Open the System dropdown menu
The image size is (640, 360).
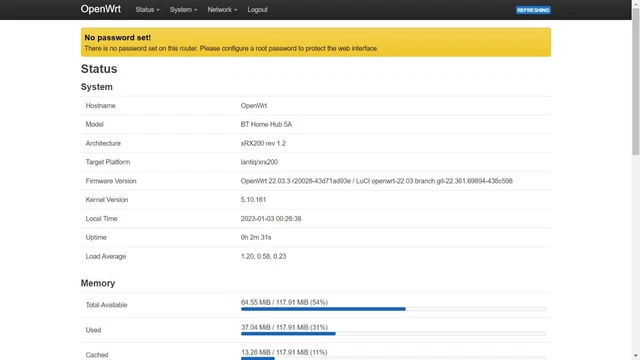(183, 10)
